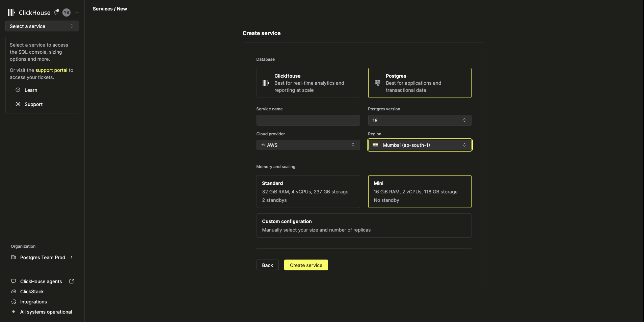Click the ClickStack icon
The height and width of the screenshot is (322, 644).
[14, 291]
